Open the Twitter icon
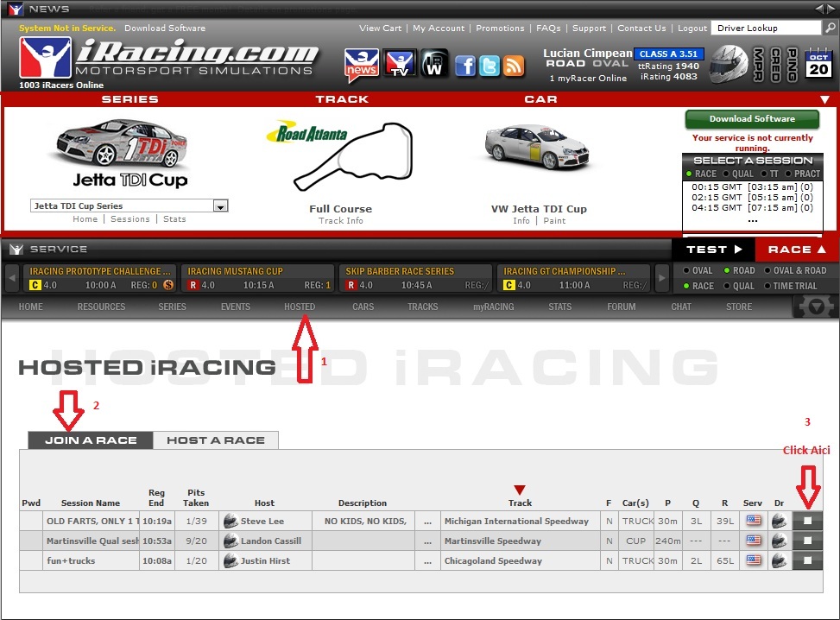Screen dimensions: 840x620 489,66
